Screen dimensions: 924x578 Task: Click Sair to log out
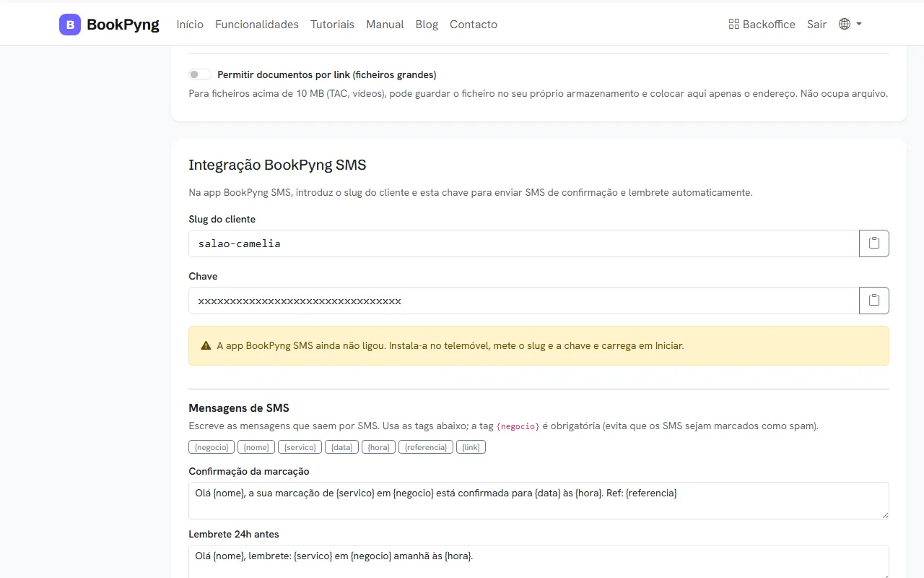point(817,25)
